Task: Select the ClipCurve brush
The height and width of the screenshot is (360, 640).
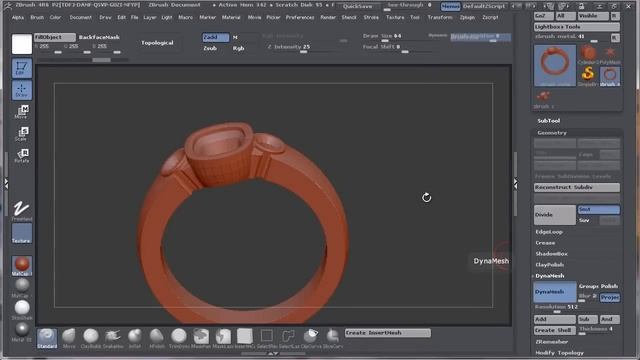Action: [311, 338]
